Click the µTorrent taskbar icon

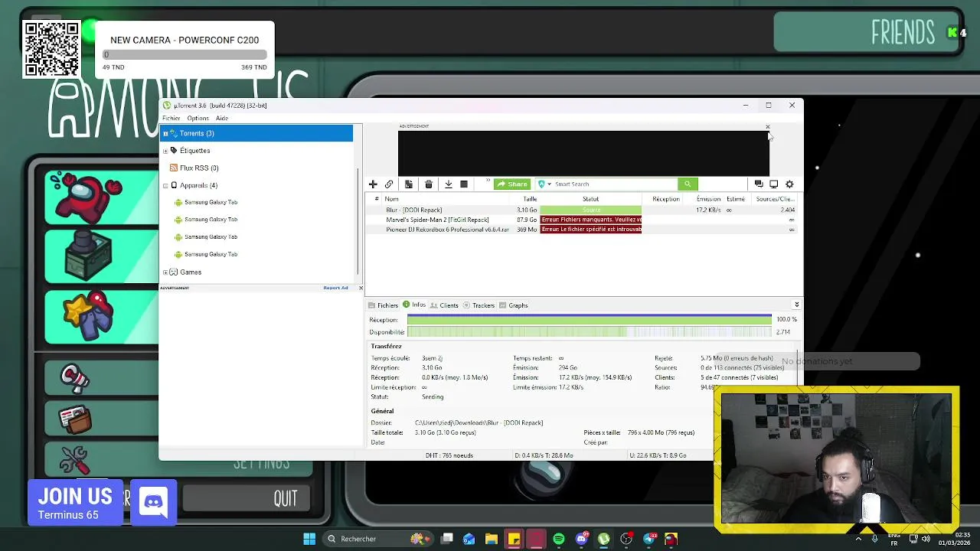pos(604,539)
